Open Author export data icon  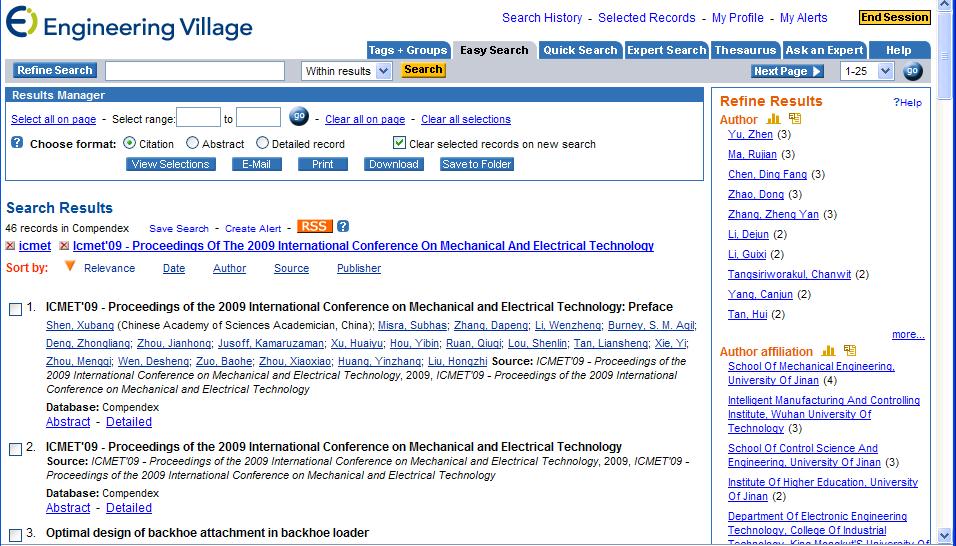click(x=794, y=119)
